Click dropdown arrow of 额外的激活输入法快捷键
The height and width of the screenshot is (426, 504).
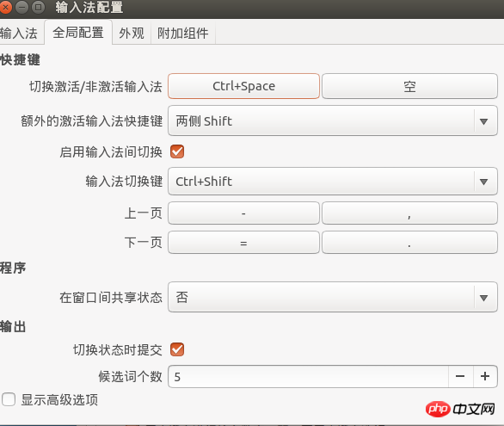(x=483, y=121)
